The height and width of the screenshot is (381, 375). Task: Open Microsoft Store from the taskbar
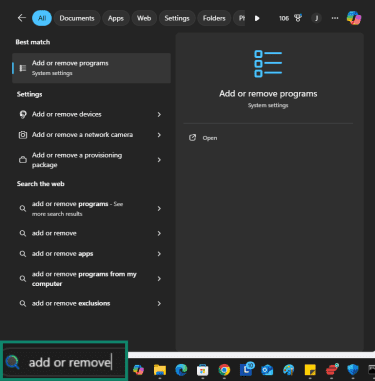click(x=202, y=370)
